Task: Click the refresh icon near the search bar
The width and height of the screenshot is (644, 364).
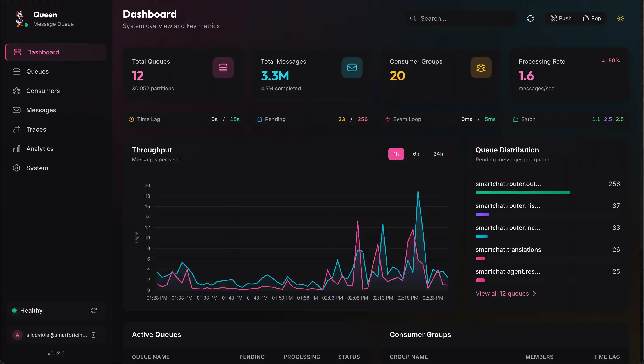Action: 531,18
